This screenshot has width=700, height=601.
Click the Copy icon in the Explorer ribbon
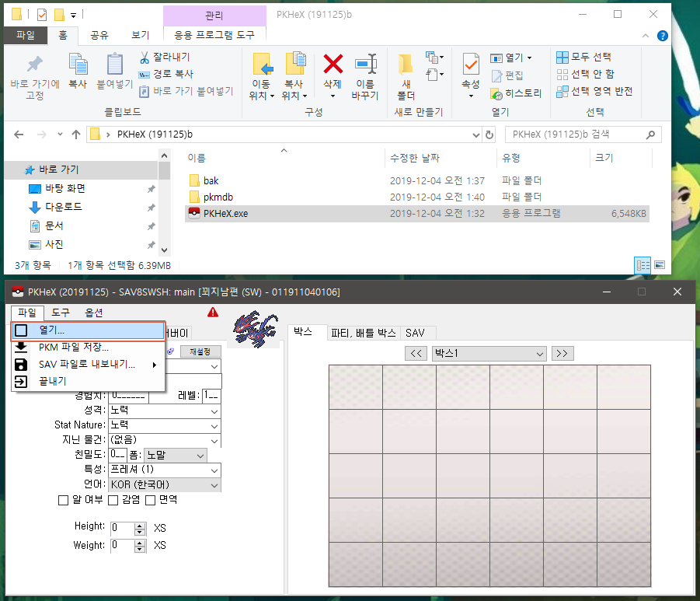point(78,64)
